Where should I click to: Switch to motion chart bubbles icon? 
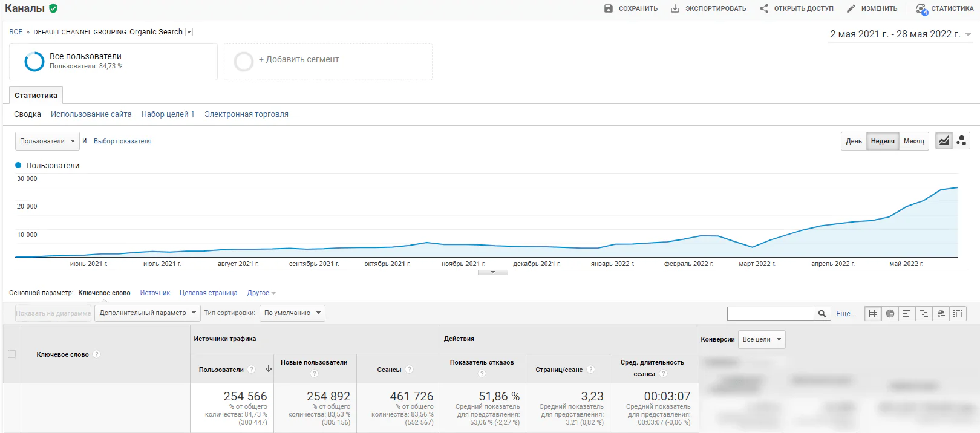coord(961,141)
